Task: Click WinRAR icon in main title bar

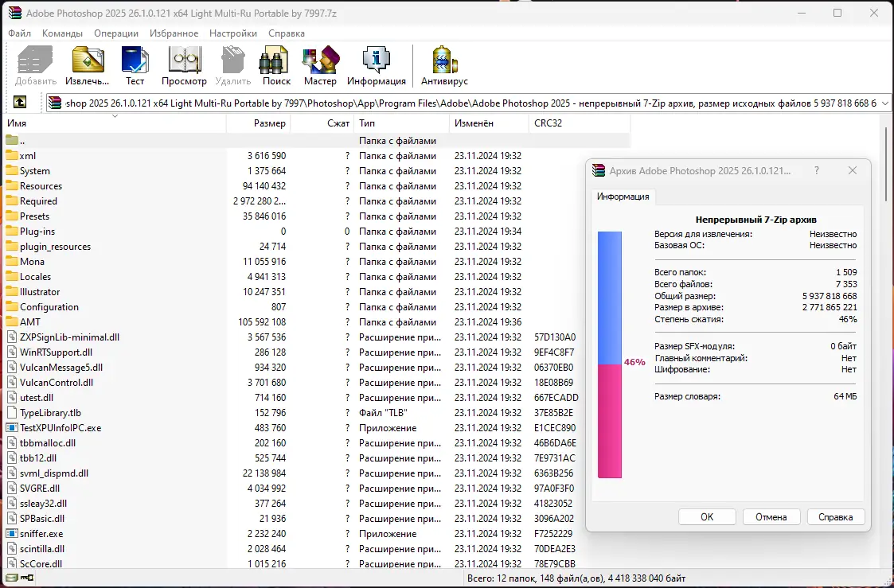Action: (x=14, y=13)
